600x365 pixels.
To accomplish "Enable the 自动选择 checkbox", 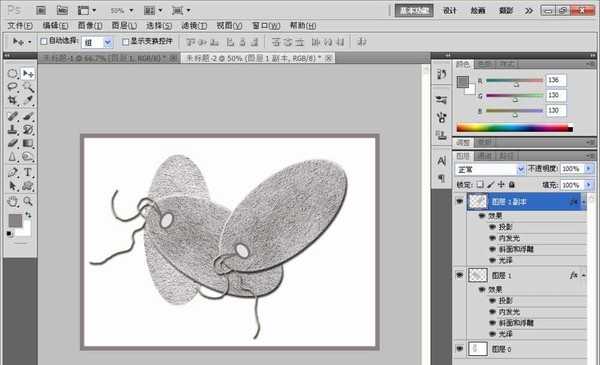I will (x=44, y=41).
